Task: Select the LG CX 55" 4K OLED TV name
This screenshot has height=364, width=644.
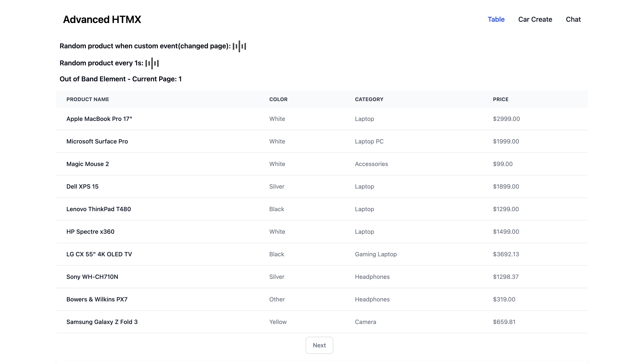Action: point(99,254)
